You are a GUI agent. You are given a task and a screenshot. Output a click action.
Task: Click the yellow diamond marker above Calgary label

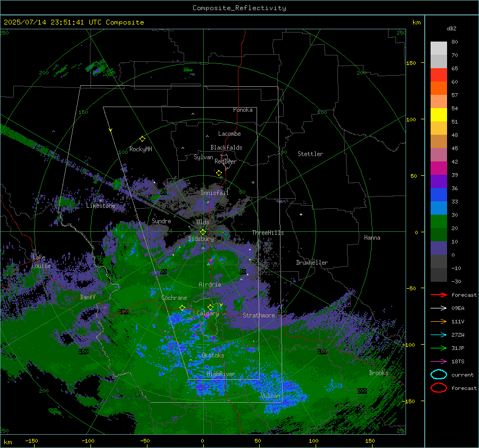[210, 307]
